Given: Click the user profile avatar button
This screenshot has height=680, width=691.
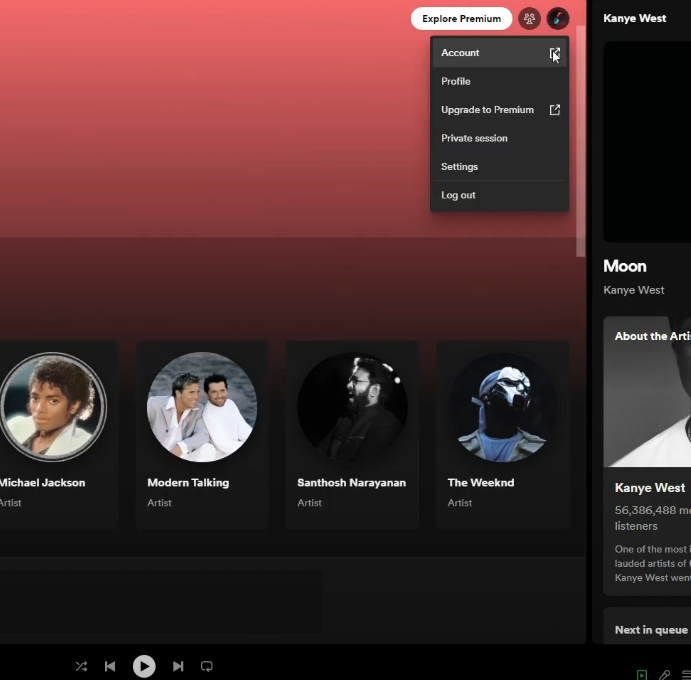Looking at the screenshot, I should [x=558, y=19].
